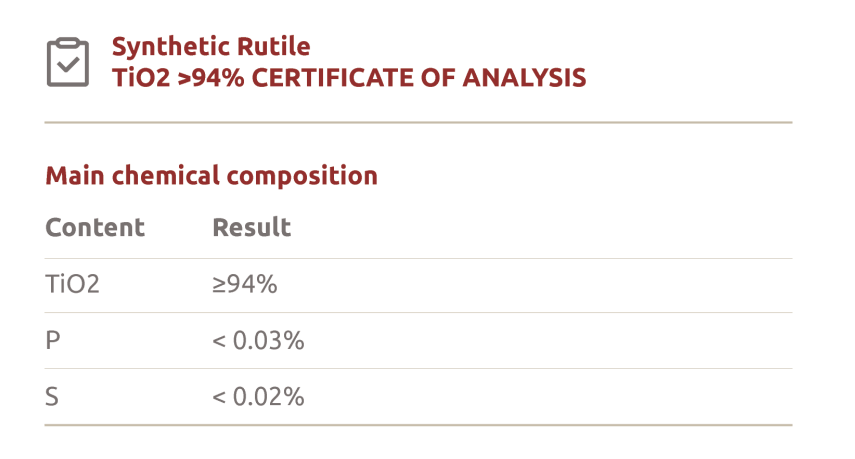The image size is (855, 459).
Task: Click the "< 0.02%" result value
Action: pyautogui.click(x=258, y=397)
